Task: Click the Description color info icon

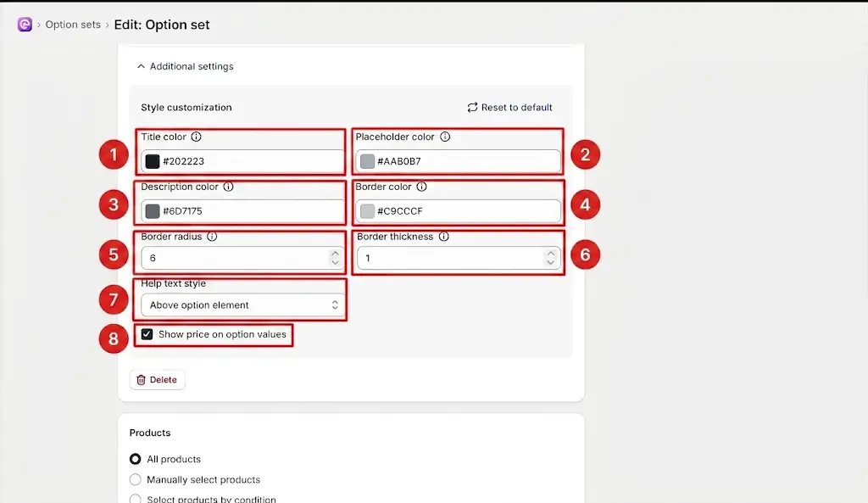Action: (228, 187)
